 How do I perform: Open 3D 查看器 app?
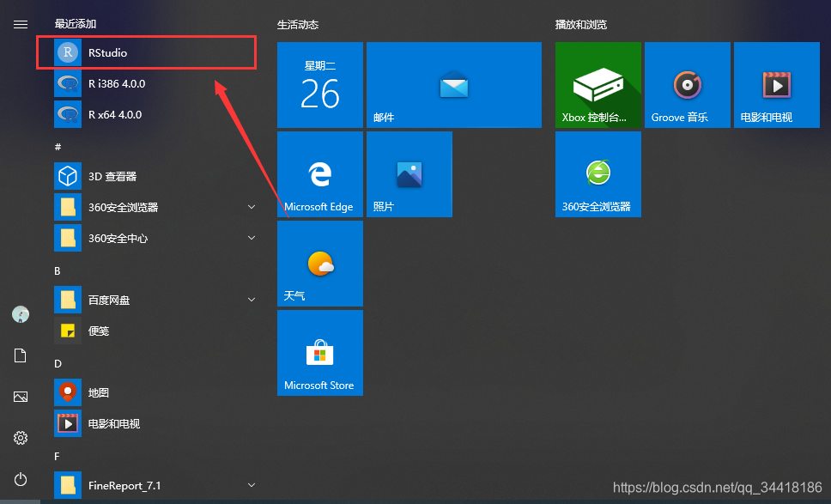(x=154, y=177)
